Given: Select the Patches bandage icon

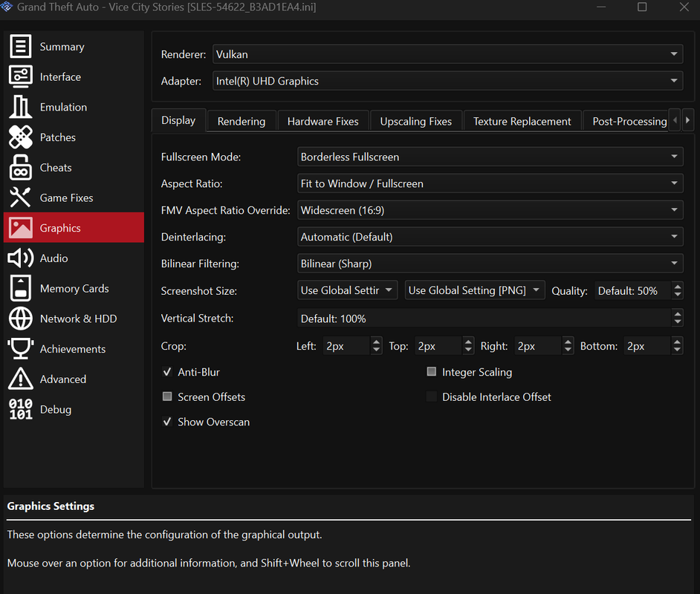Looking at the screenshot, I should [21, 137].
